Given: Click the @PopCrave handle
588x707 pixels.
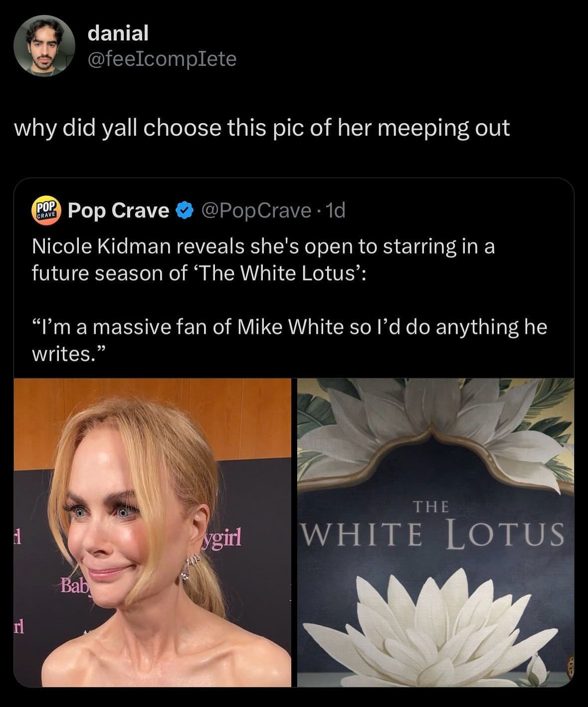Looking at the screenshot, I should [256, 211].
